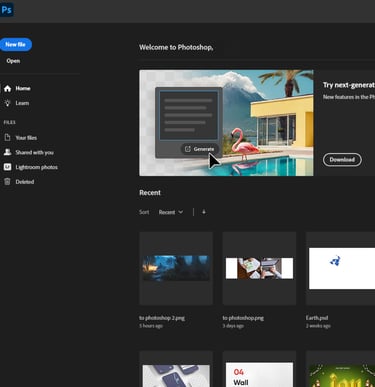This screenshot has height=387, width=375.
Task: Open the to photoshop 2.png thumbnail
Action: coord(176,268)
